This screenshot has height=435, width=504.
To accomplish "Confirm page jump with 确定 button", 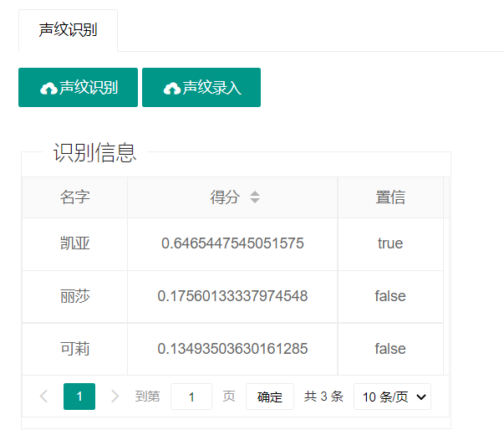I will pyautogui.click(x=270, y=397).
